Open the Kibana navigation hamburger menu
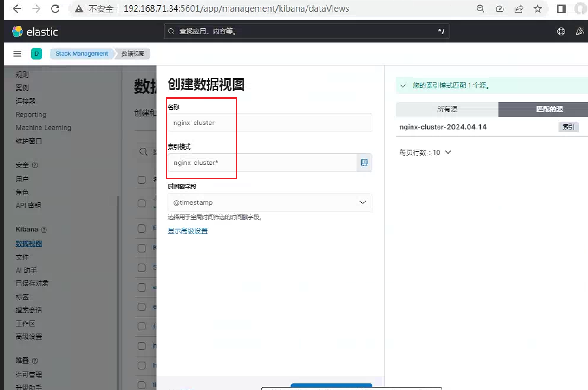588x390 pixels. point(18,54)
